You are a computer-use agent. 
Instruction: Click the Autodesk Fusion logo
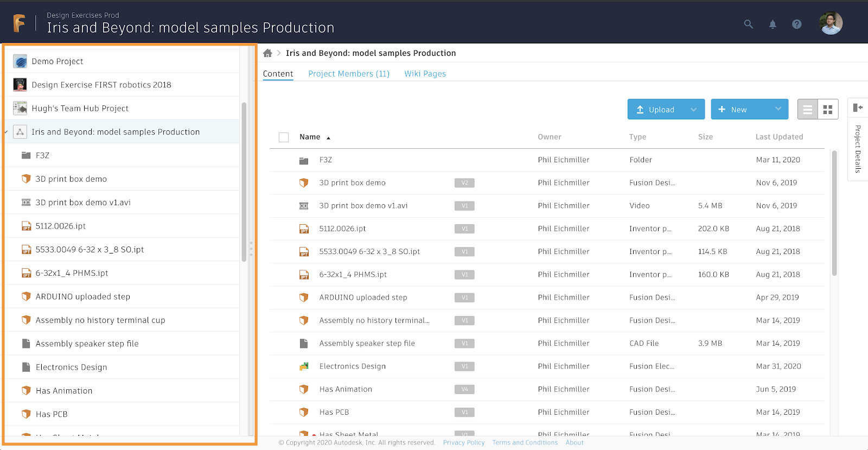click(x=19, y=23)
